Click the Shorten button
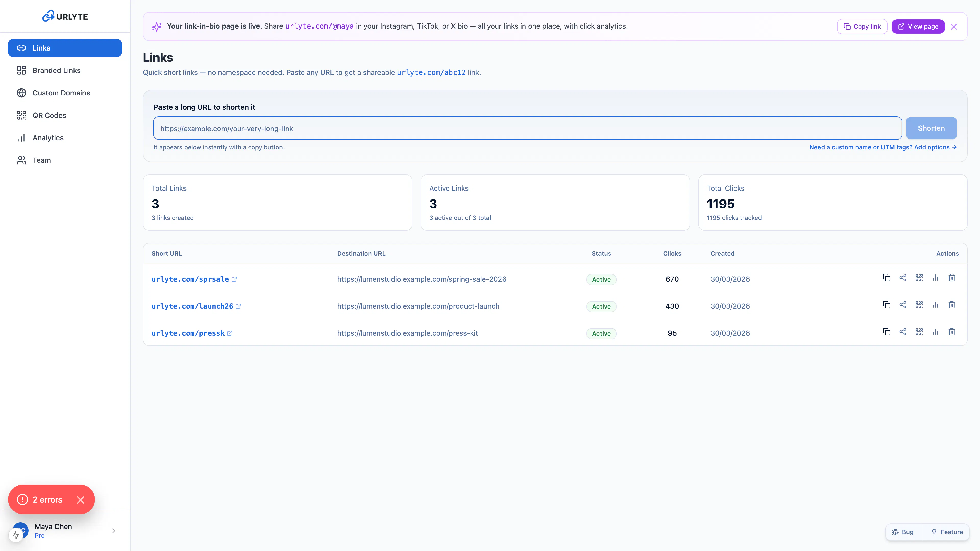Image resolution: width=980 pixels, height=551 pixels. (x=931, y=128)
